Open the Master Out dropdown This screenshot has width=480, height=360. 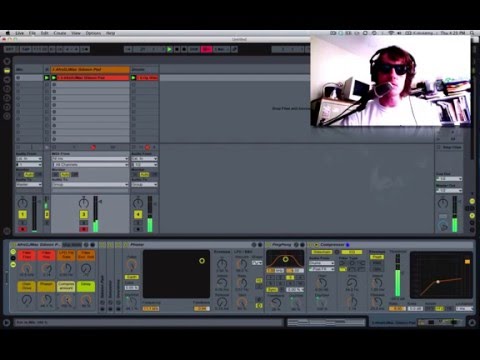(x=449, y=190)
